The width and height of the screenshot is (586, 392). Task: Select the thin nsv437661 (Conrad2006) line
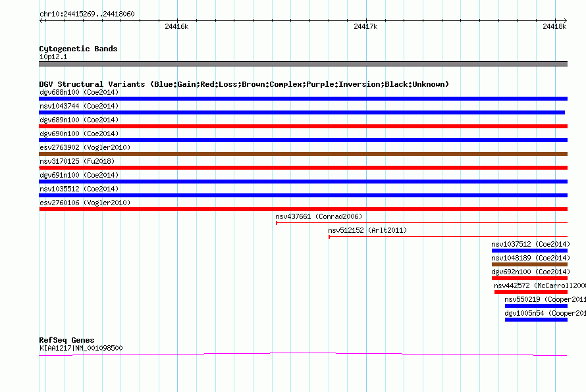coord(421,223)
